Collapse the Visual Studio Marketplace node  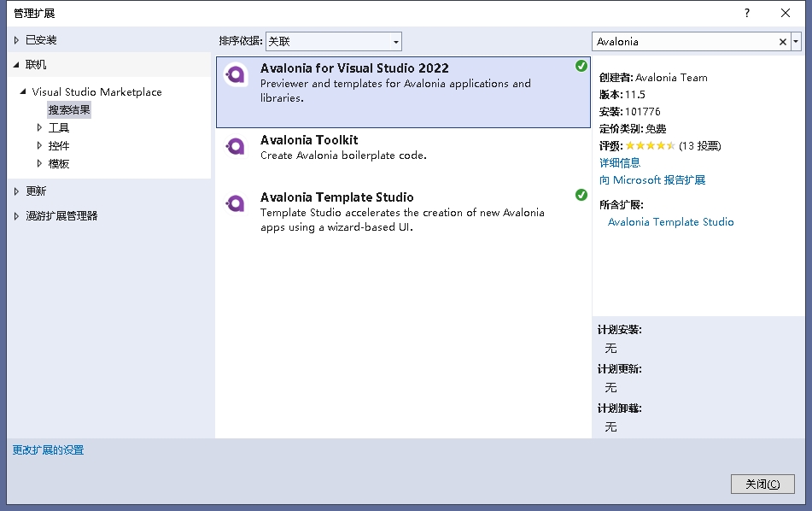click(x=23, y=91)
